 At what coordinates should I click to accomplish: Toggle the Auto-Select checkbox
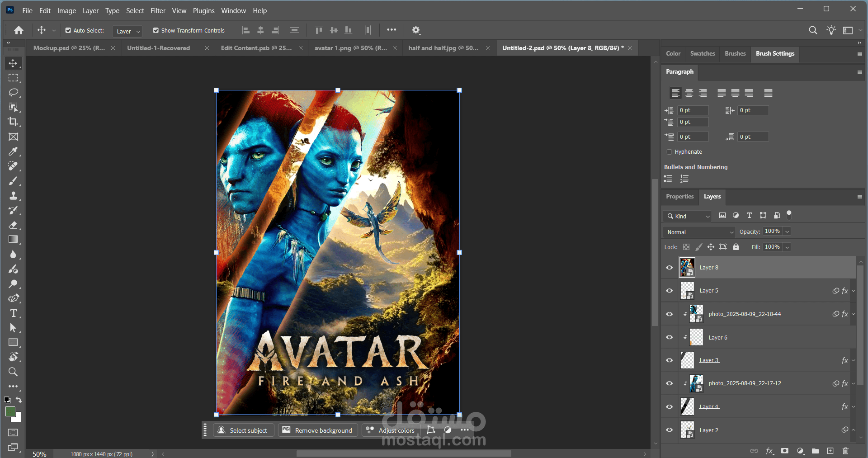tap(68, 30)
